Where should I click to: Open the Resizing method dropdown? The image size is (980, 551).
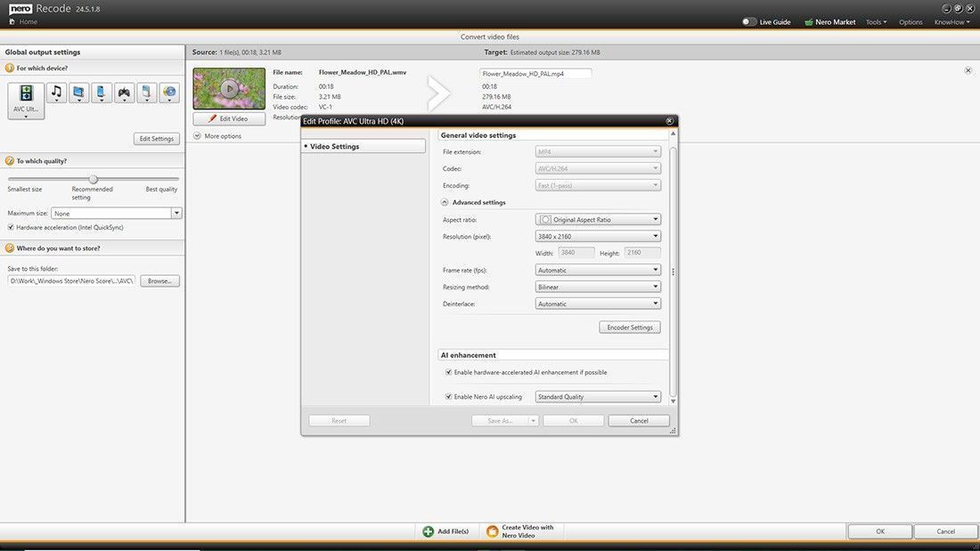pos(598,288)
